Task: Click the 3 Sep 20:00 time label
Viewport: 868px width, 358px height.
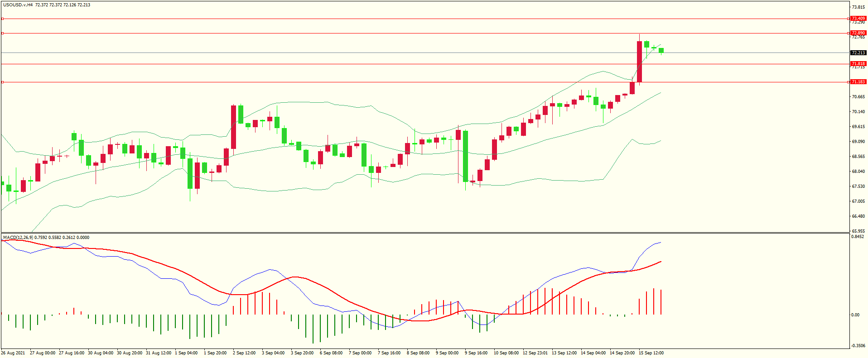Action: coord(302,353)
